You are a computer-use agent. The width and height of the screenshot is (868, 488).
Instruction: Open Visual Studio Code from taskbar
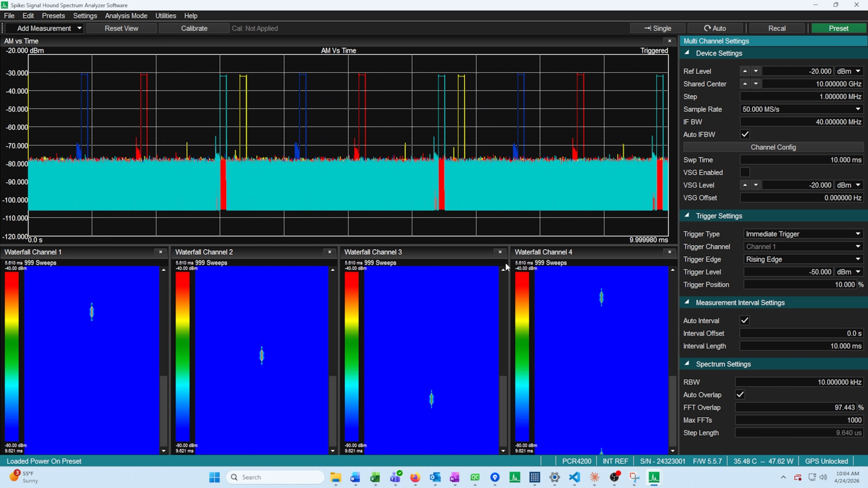pyautogui.click(x=575, y=477)
